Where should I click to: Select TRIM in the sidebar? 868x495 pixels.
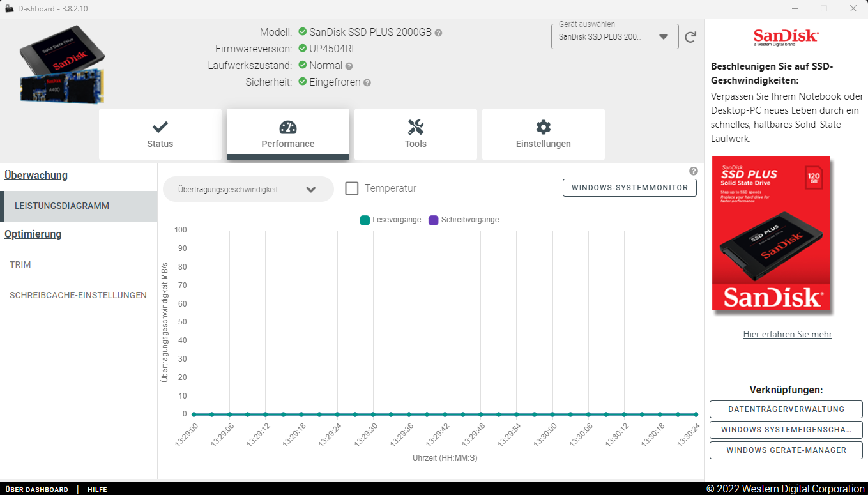(x=20, y=264)
